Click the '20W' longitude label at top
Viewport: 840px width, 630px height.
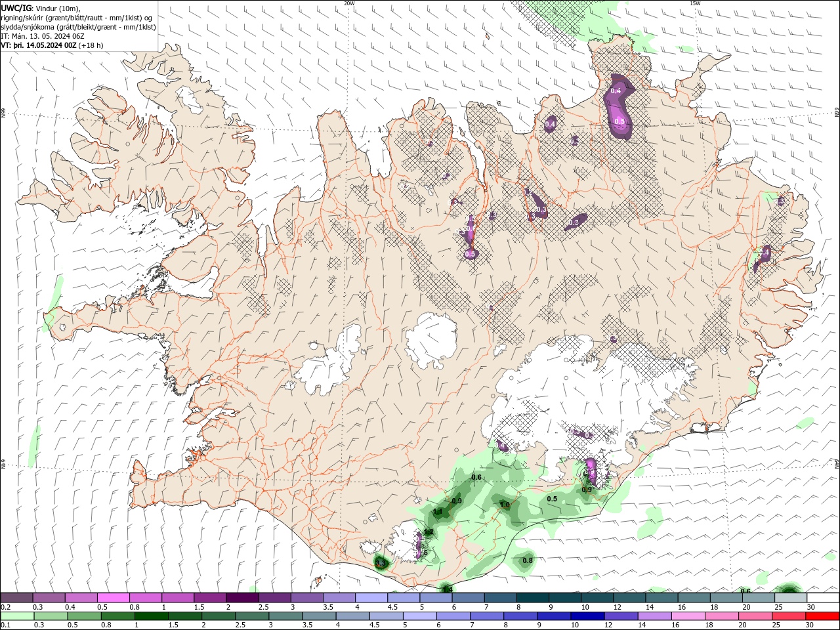pos(350,3)
